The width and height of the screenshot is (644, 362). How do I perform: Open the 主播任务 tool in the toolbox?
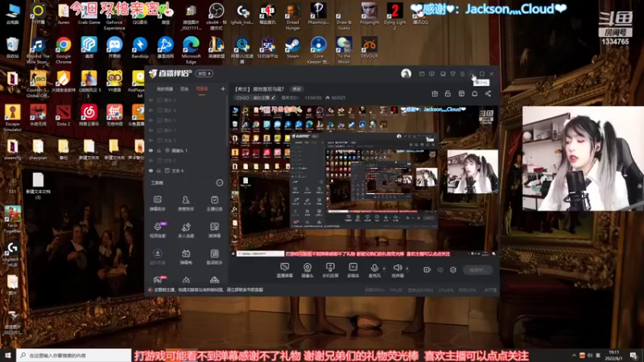[214, 204]
